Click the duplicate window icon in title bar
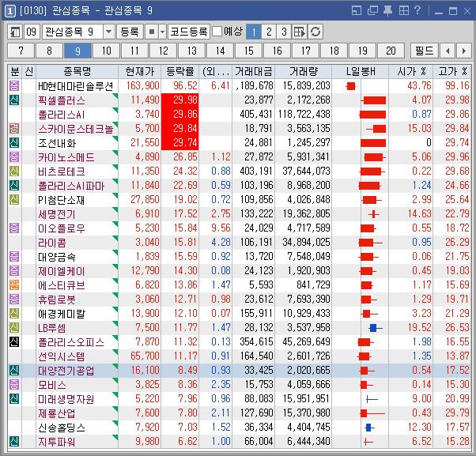This screenshot has height=456, width=476. click(372, 11)
